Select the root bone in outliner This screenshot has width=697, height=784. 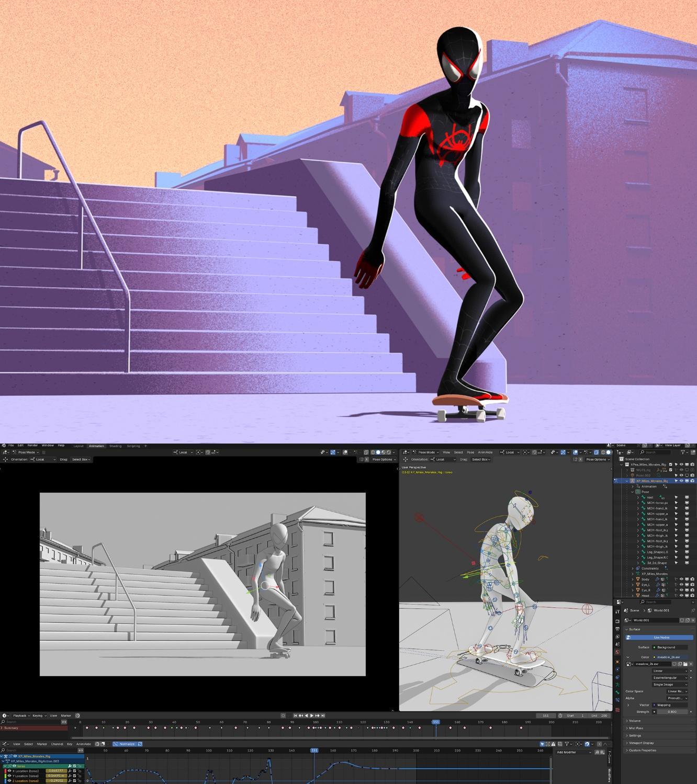(650, 497)
